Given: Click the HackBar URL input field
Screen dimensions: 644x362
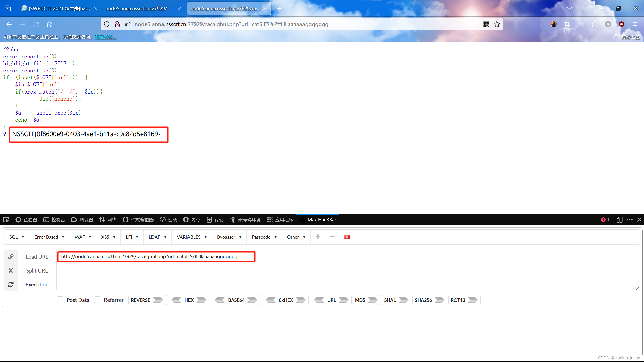Looking at the screenshot, I should [x=156, y=256].
